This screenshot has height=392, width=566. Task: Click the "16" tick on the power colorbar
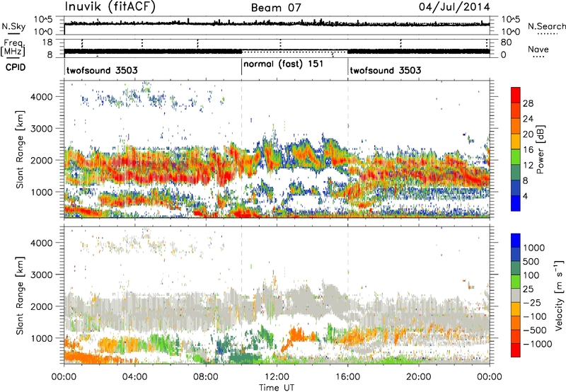tap(528, 150)
